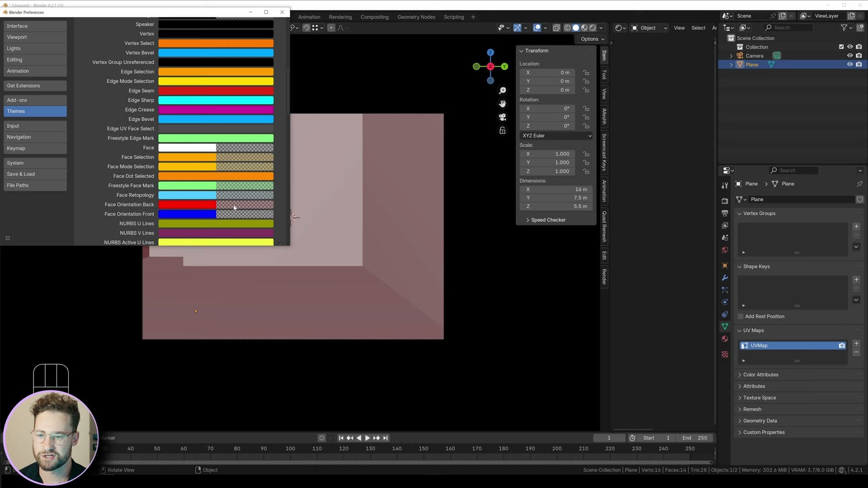Toggle viewport overlays display

[537, 28]
